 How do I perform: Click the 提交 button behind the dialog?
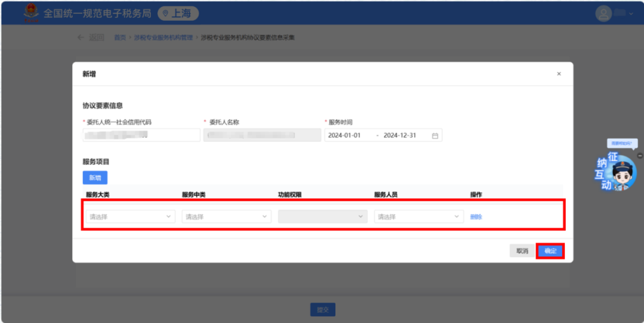[x=323, y=310]
